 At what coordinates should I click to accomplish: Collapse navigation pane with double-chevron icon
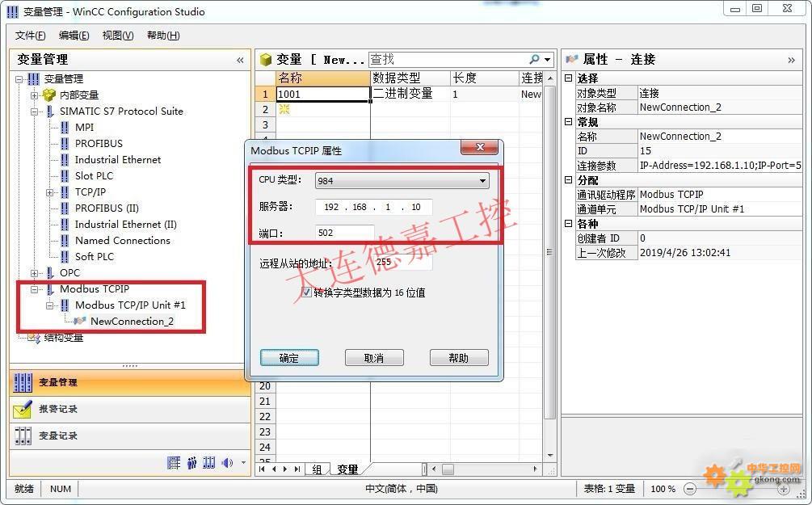(x=240, y=60)
